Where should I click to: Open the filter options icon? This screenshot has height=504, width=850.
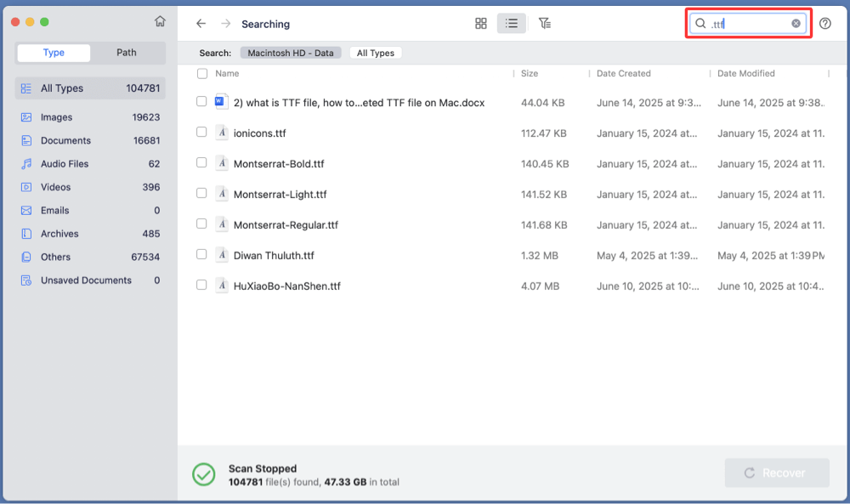click(x=545, y=23)
